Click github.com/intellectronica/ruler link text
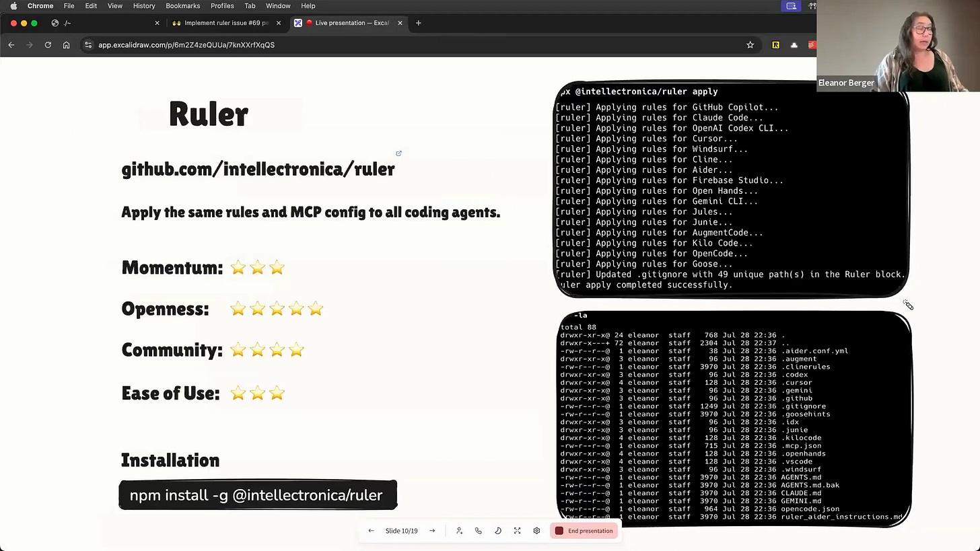 [258, 170]
